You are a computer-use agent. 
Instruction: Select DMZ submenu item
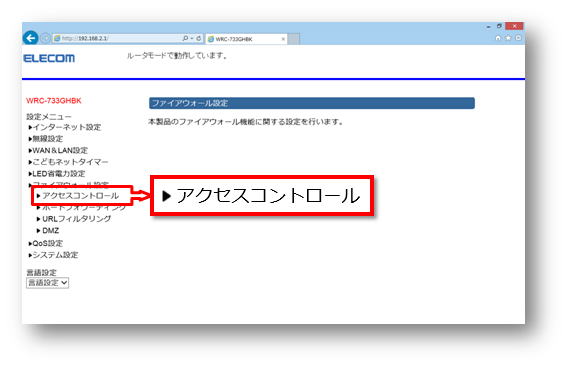coord(48,230)
